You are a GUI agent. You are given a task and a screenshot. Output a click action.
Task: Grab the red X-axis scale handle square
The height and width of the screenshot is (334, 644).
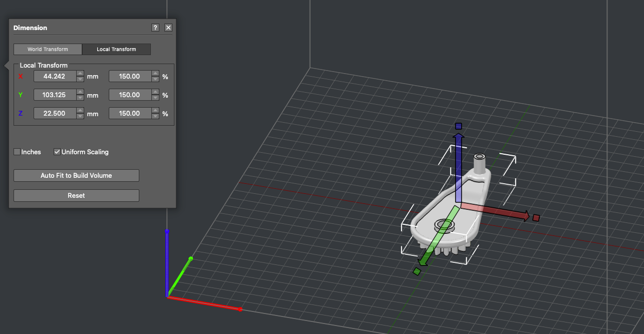point(536,218)
